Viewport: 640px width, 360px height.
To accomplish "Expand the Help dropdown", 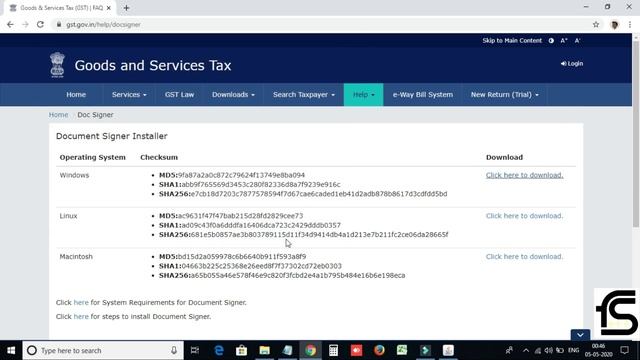I will (x=363, y=95).
